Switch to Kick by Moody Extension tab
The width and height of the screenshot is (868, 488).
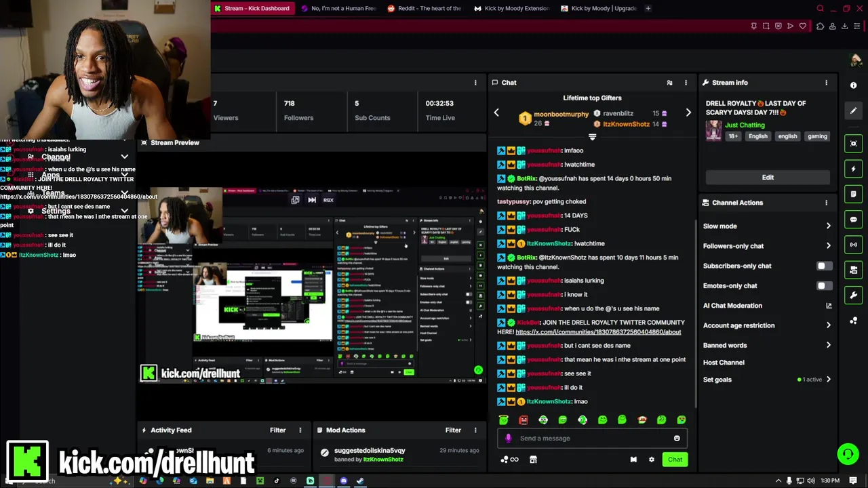[x=512, y=9]
